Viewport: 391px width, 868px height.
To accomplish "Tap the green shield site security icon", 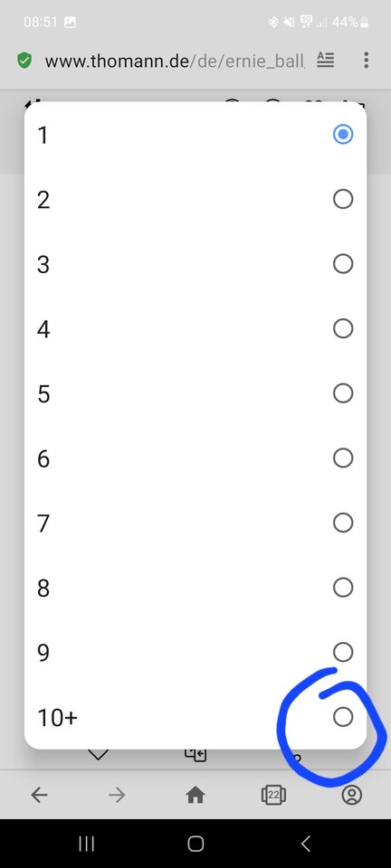I will (24, 61).
